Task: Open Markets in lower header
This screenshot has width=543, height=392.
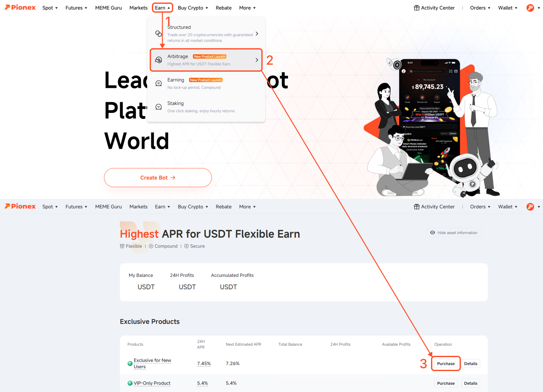Action: (138, 206)
